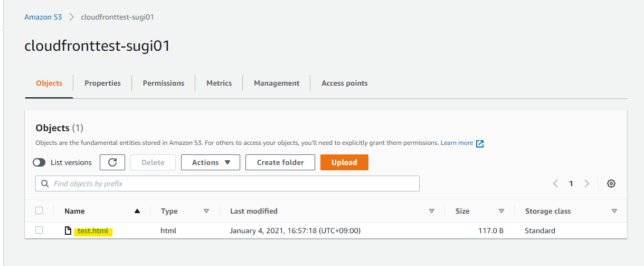This screenshot has height=266, width=644.
Task: Open the Properties tab
Action: click(102, 83)
